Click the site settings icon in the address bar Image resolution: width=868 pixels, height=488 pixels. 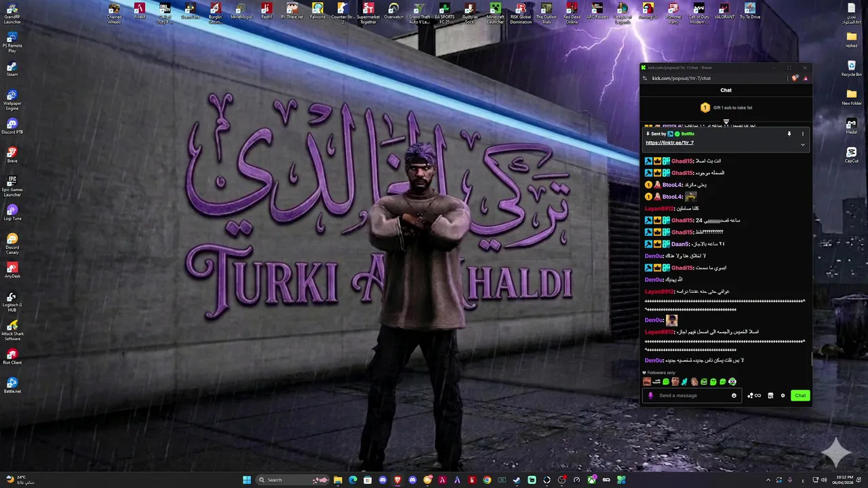click(x=645, y=79)
